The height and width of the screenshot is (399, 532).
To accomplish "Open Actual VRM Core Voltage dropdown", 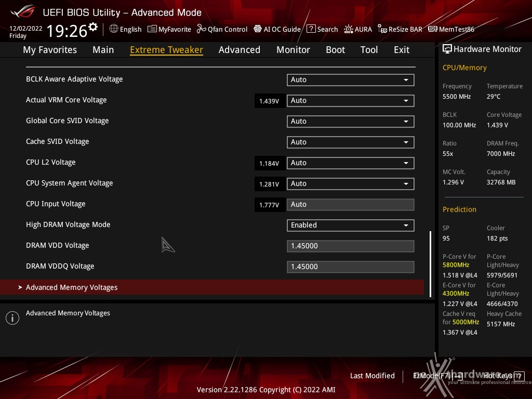I will tap(351, 100).
